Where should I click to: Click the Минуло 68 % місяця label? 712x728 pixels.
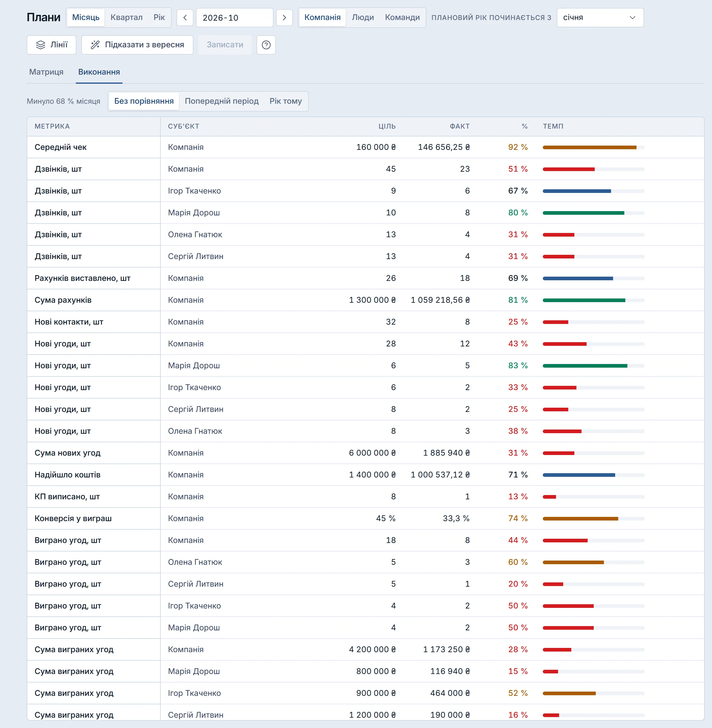[x=64, y=101]
